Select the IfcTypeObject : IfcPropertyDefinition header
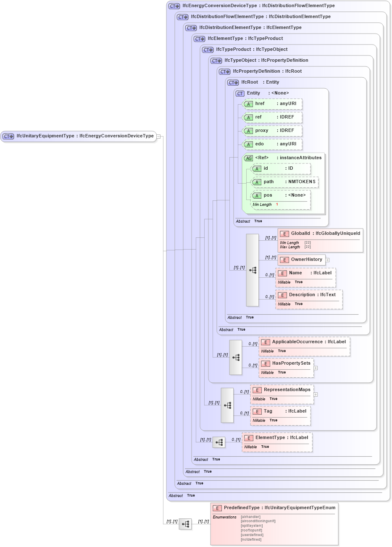 click(x=252, y=60)
